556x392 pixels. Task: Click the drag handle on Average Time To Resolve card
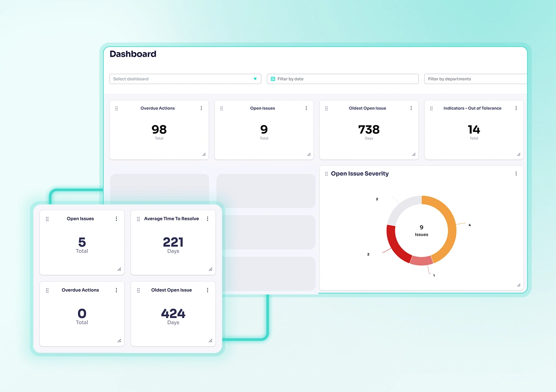click(x=138, y=219)
